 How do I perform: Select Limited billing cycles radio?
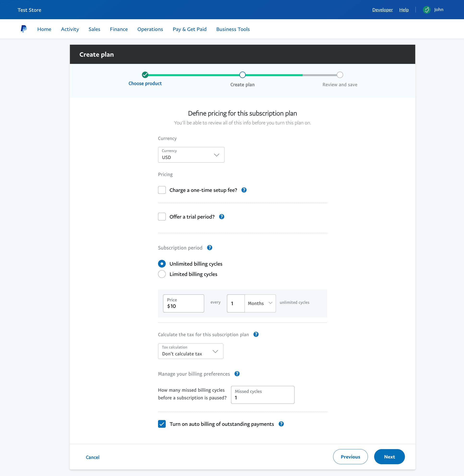162,274
